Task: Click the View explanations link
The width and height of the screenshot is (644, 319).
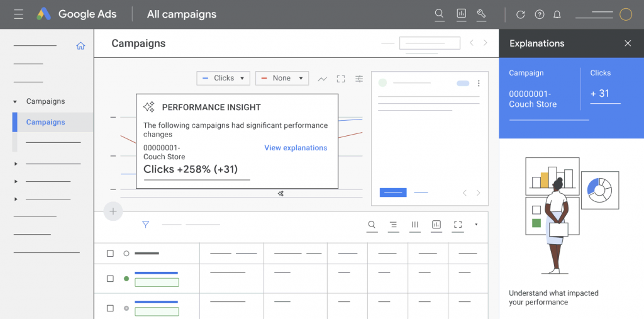Action: [x=296, y=148]
